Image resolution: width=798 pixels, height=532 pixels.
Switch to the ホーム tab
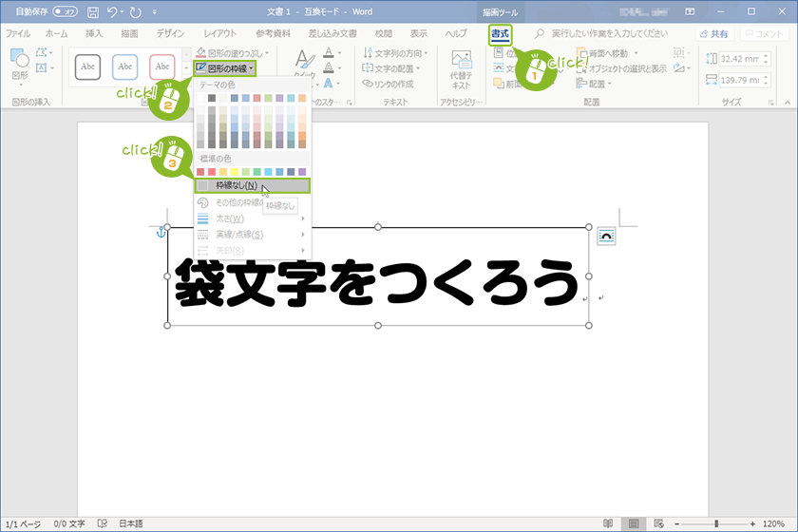click(x=56, y=33)
